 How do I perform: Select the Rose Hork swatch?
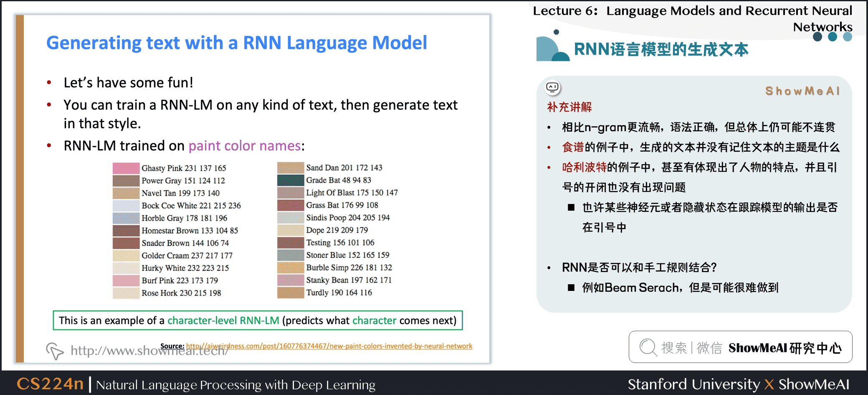point(126,293)
